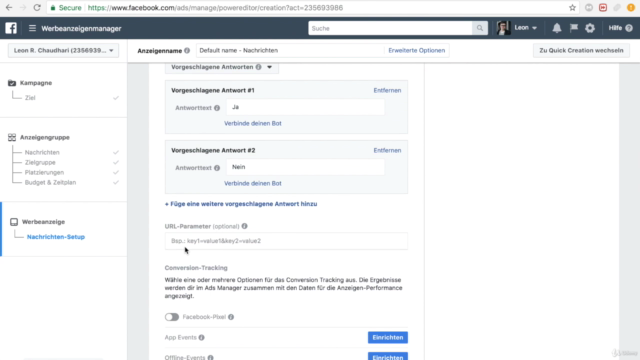Remove Vorgeschlagene Antwort #2 via Entfernen
640x360 pixels.
tap(387, 150)
